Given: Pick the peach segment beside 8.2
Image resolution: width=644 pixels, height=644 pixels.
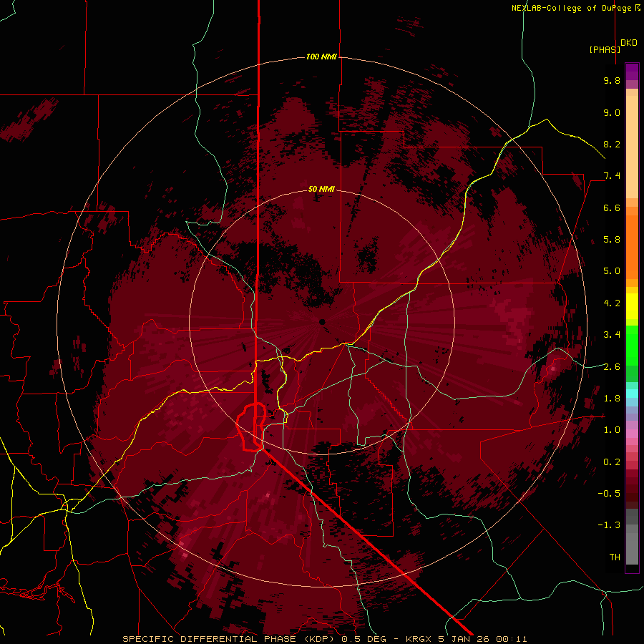Looking at the screenshot, I should 632,147.
